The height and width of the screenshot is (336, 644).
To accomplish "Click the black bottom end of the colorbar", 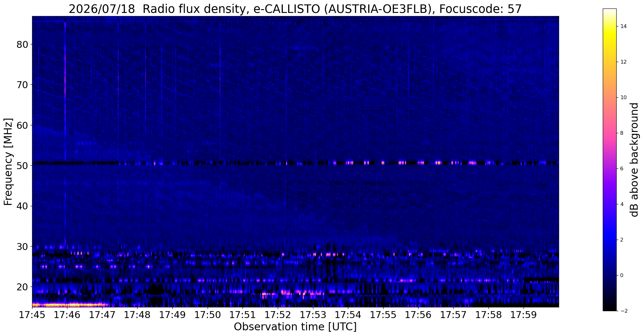I will 609,309.
